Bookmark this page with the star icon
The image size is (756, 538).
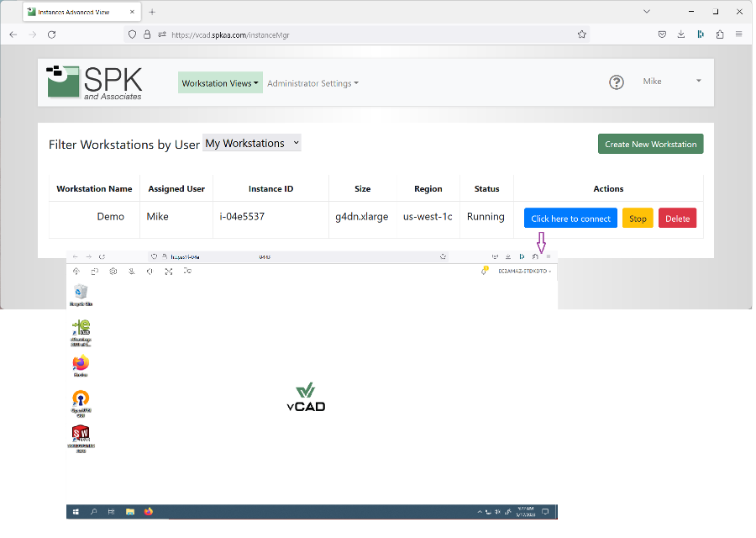582,34
